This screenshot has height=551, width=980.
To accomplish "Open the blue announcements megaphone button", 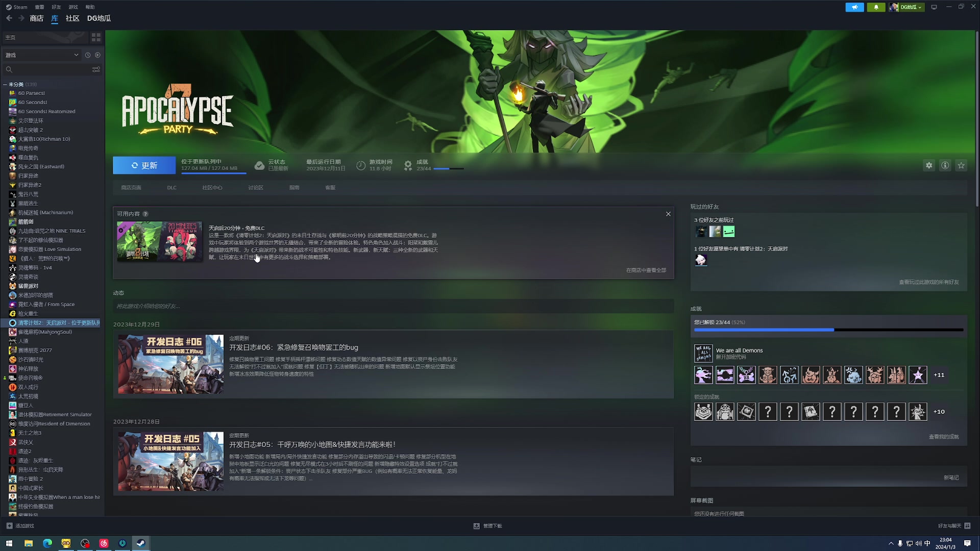I will (x=854, y=7).
